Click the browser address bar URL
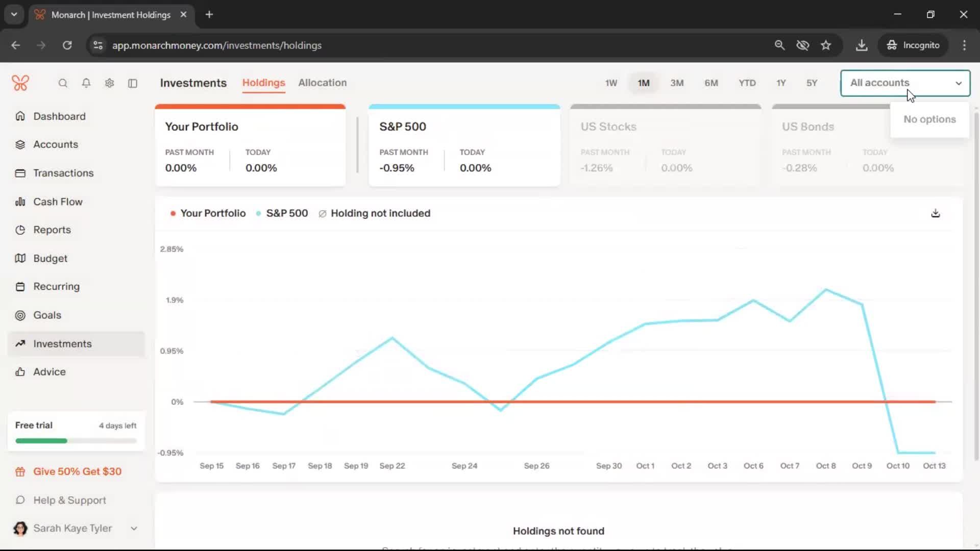 tap(216, 45)
